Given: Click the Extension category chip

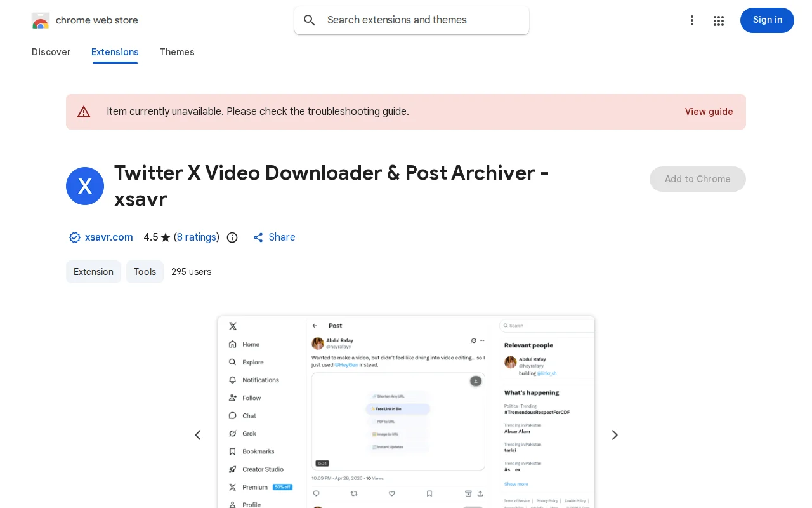Looking at the screenshot, I should 93,272.
